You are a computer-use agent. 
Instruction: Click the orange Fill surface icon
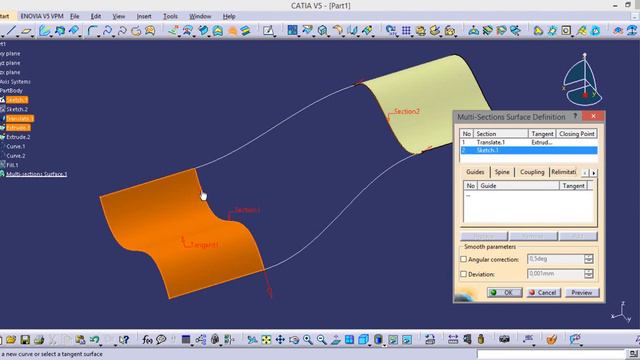click(232, 31)
